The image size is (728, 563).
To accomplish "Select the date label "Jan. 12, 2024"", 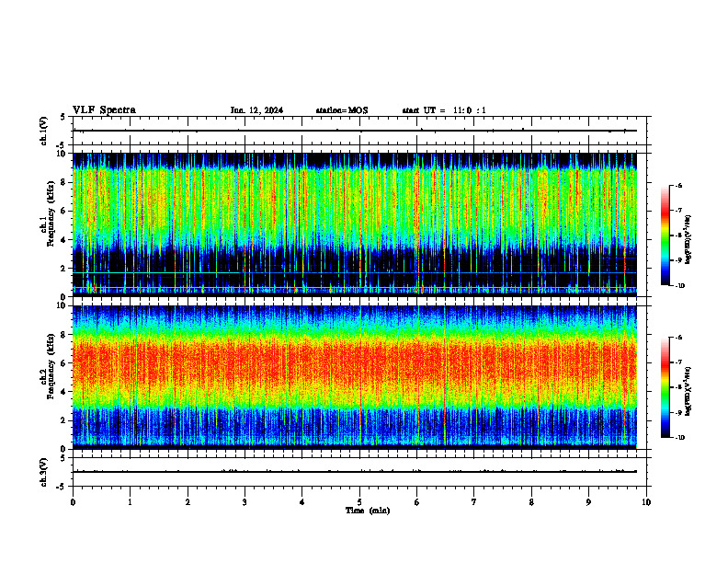I will [256, 110].
